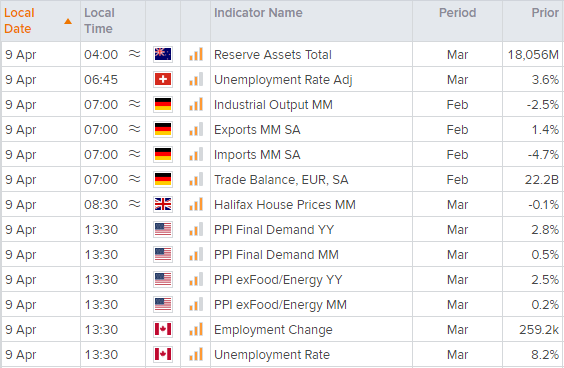The width and height of the screenshot is (564, 368).
Task: Click the UK flag in Halifax House Prices row
Action: pyautogui.click(x=163, y=204)
